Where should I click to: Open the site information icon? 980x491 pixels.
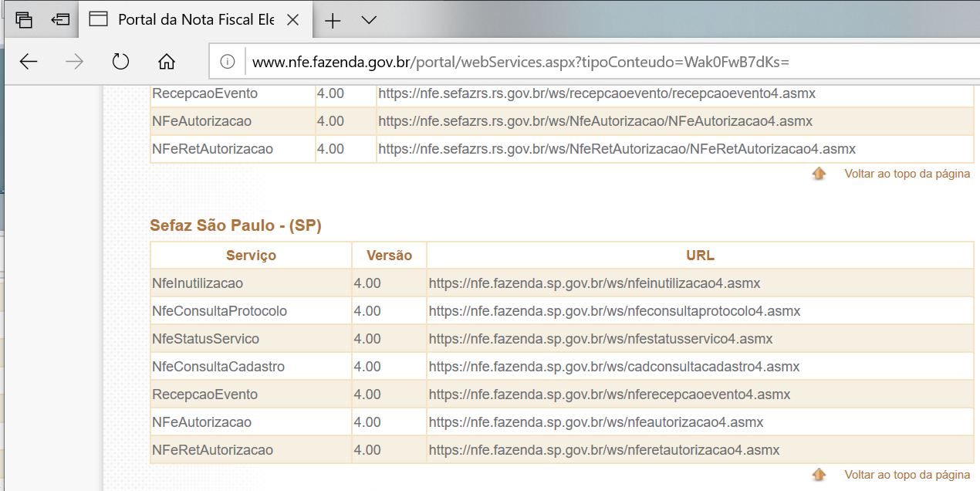228,62
